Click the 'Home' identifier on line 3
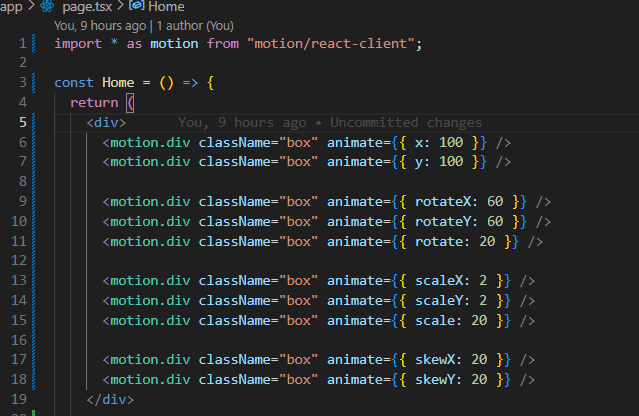This screenshot has height=416, width=639. (118, 83)
